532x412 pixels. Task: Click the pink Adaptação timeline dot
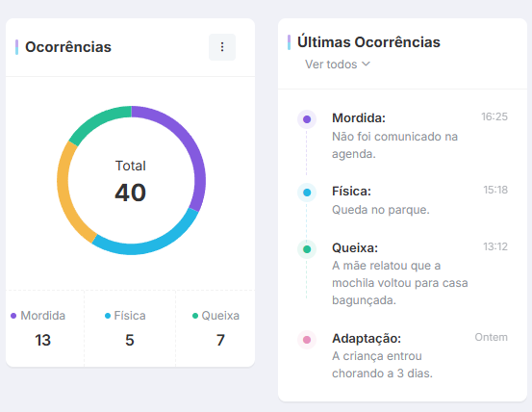point(307,340)
